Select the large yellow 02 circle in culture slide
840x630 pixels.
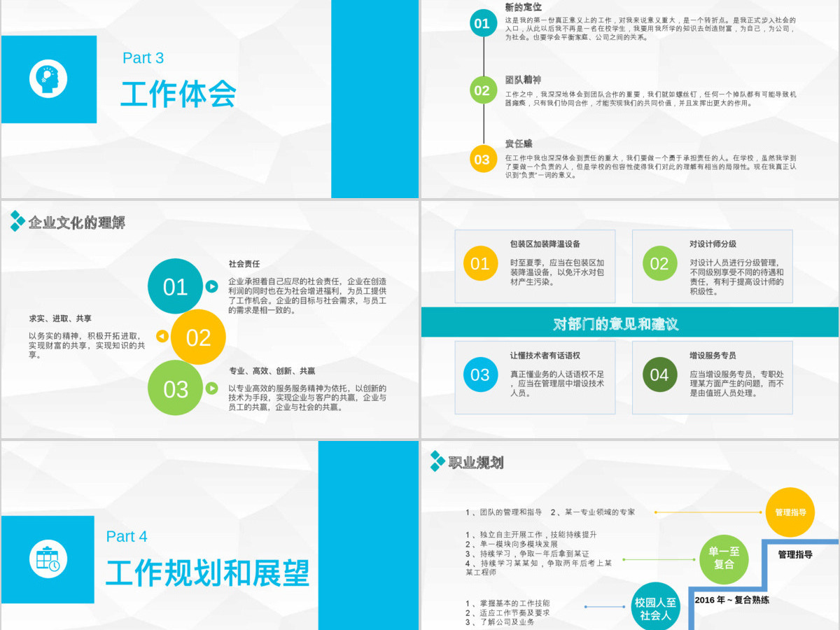tap(198, 337)
